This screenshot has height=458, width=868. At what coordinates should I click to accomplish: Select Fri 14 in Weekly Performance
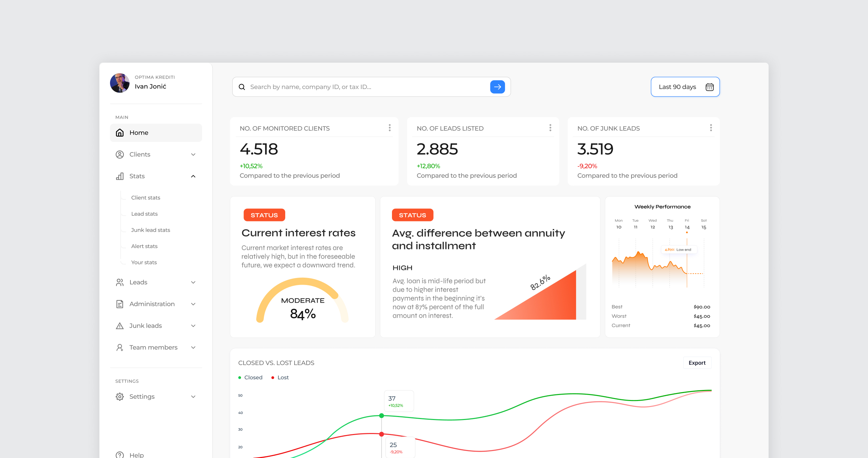pos(687,225)
